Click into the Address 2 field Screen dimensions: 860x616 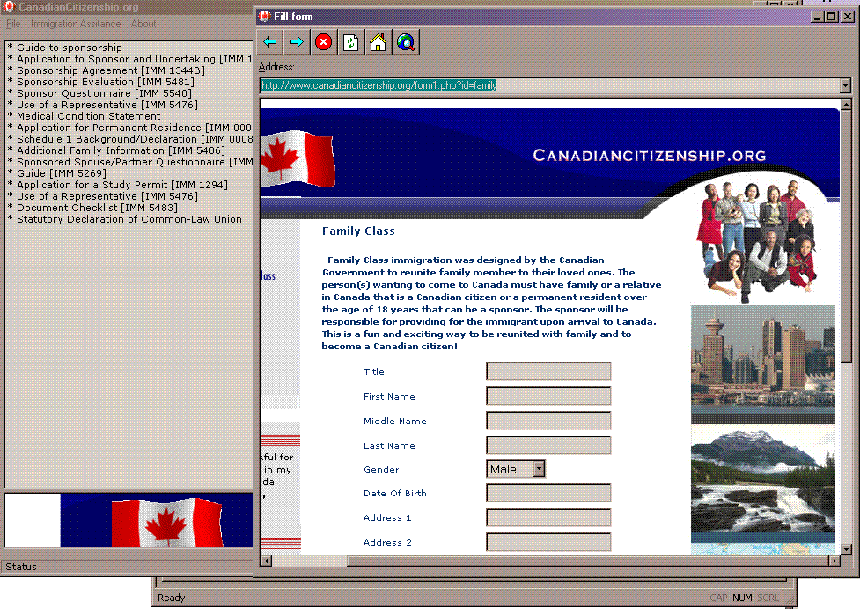pos(548,542)
